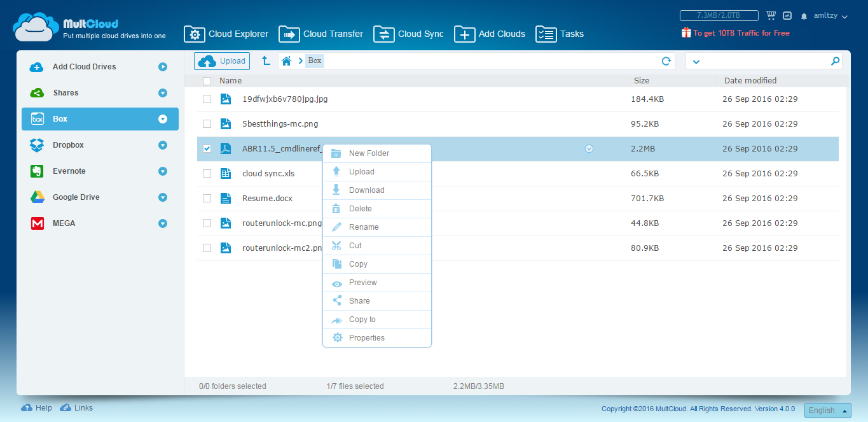The width and height of the screenshot is (868, 422).
Task: Select MEGA in the sidebar
Action: tap(64, 223)
